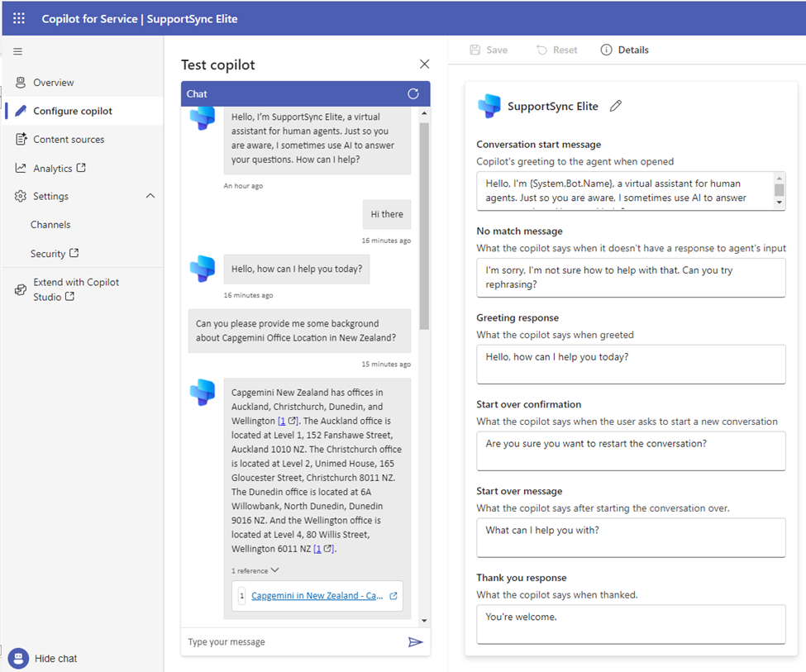Screen dimensions: 806x672
Task: Open Extend with Copilot Studio
Action: coord(76,289)
